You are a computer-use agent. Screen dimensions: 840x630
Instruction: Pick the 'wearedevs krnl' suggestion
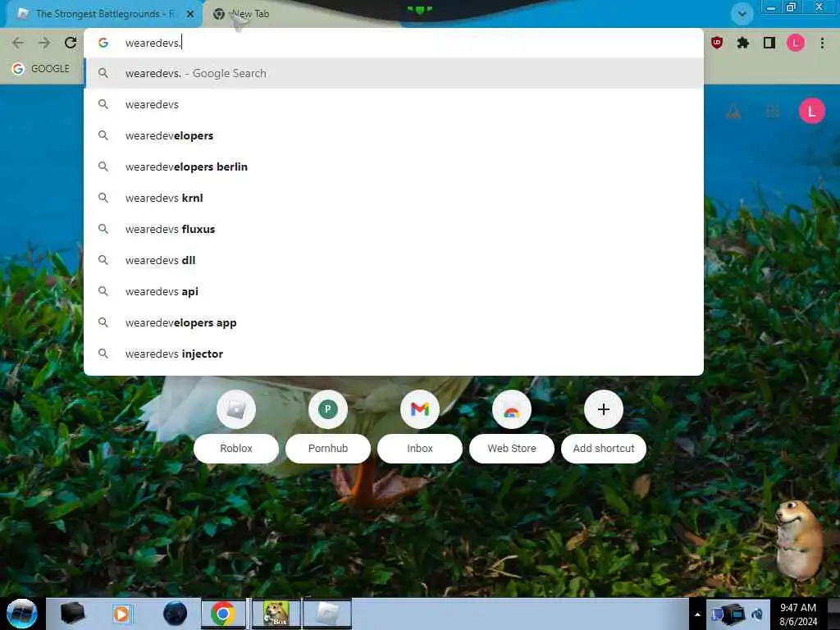click(x=394, y=198)
